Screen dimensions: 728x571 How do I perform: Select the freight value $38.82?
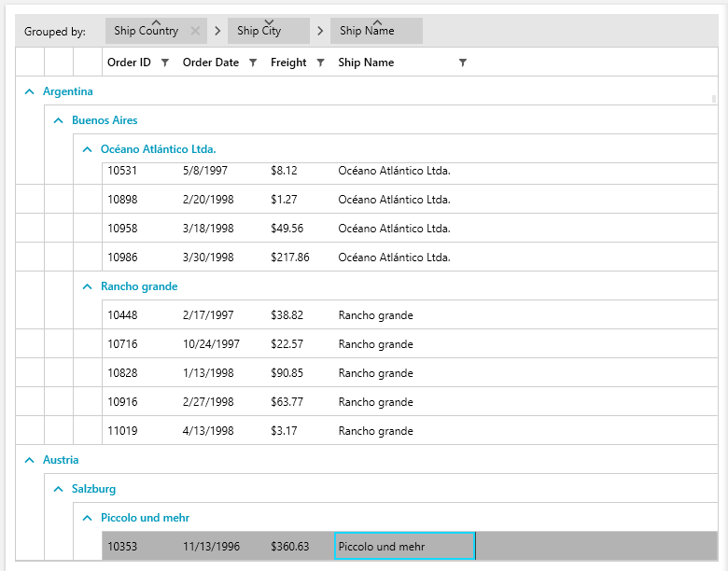tap(287, 315)
